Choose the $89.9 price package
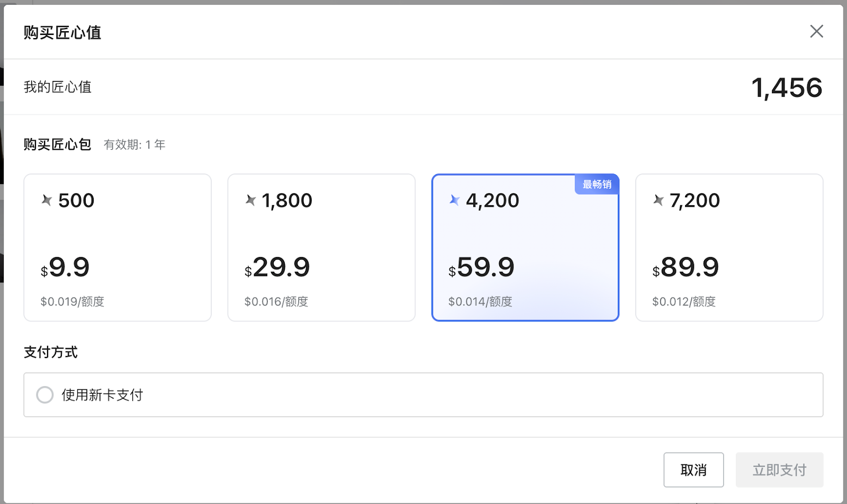This screenshot has height=504, width=847. tap(686, 267)
